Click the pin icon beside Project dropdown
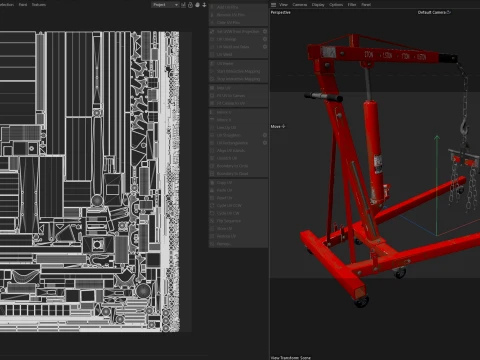Screen dimensions: 480x360 [183, 5]
